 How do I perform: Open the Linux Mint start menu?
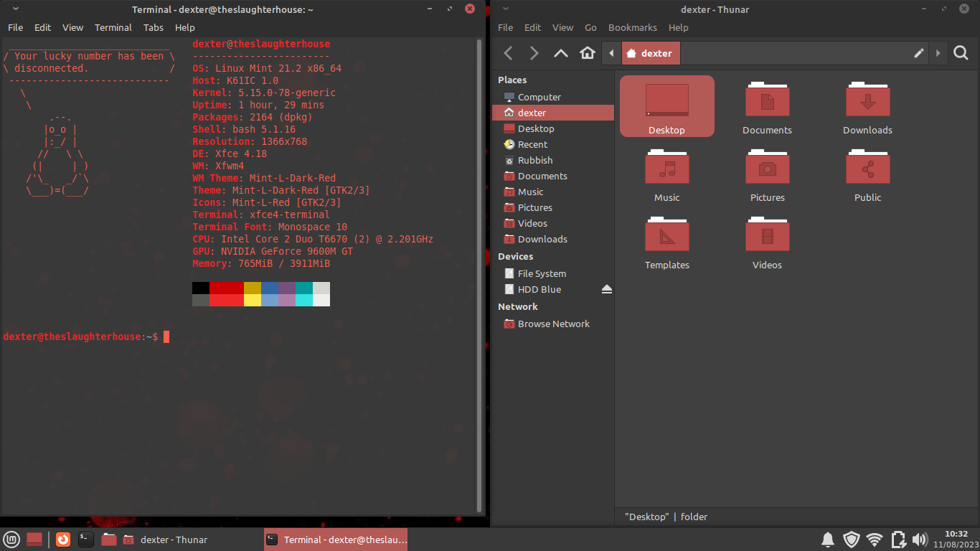coord(11,540)
